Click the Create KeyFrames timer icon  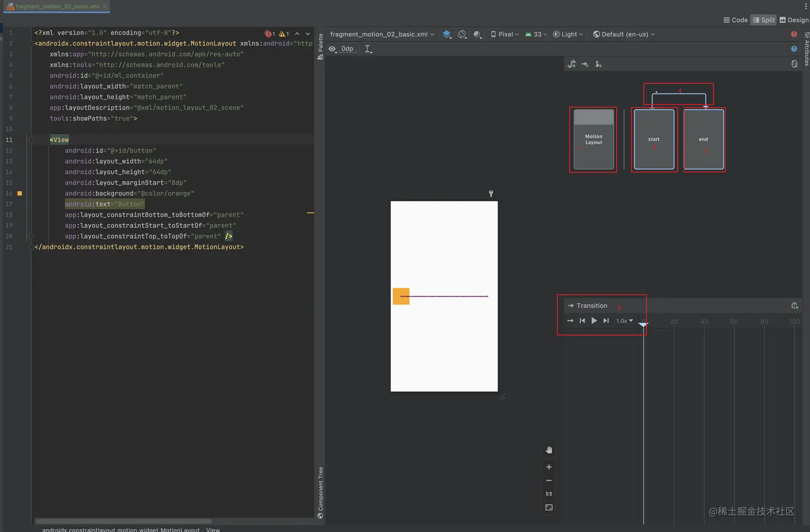coord(794,306)
